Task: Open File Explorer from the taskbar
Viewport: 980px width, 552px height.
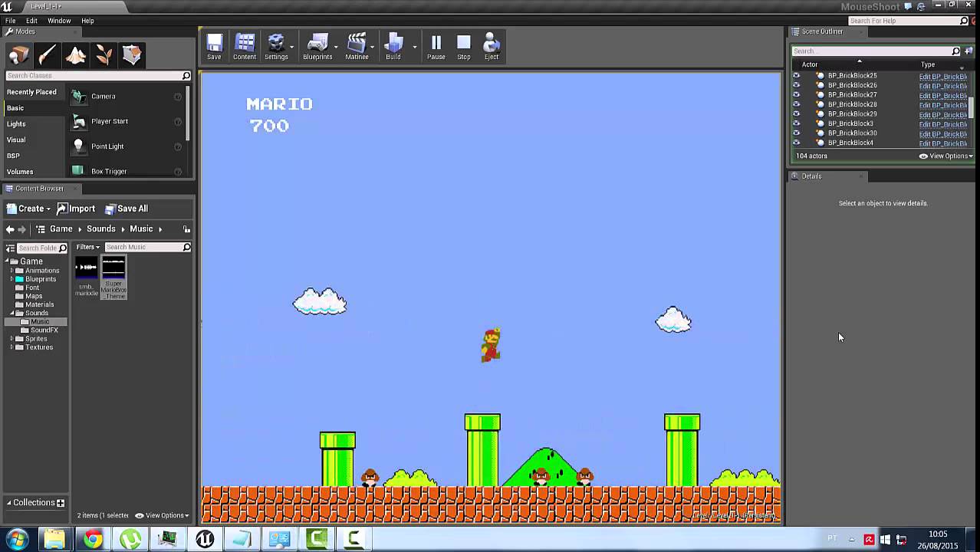Action: point(54,540)
